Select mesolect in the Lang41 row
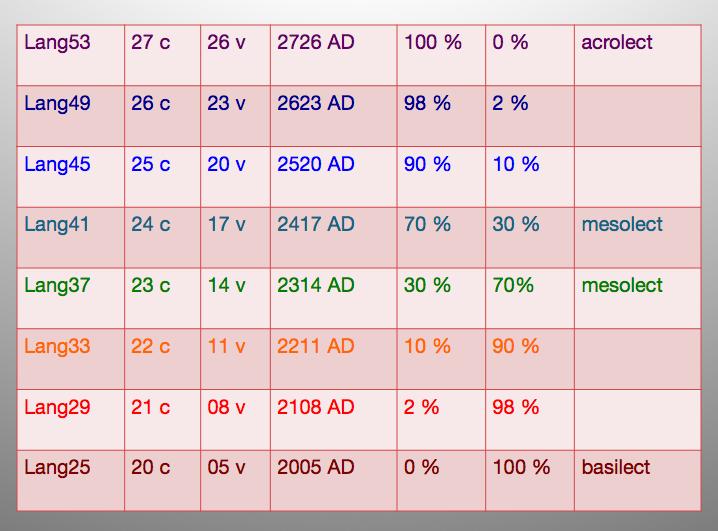718x531 pixels. [622, 224]
